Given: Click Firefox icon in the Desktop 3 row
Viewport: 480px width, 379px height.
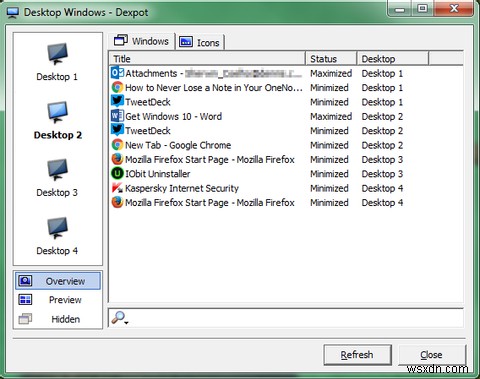Looking at the screenshot, I should pos(117,159).
